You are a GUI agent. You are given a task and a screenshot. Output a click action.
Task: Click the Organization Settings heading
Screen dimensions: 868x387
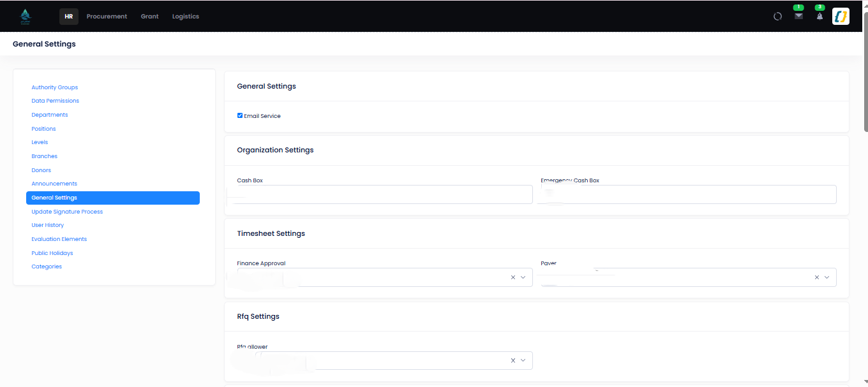275,150
